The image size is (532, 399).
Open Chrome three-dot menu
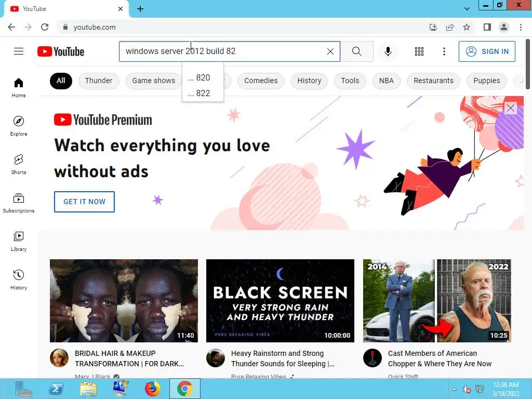pos(521,27)
